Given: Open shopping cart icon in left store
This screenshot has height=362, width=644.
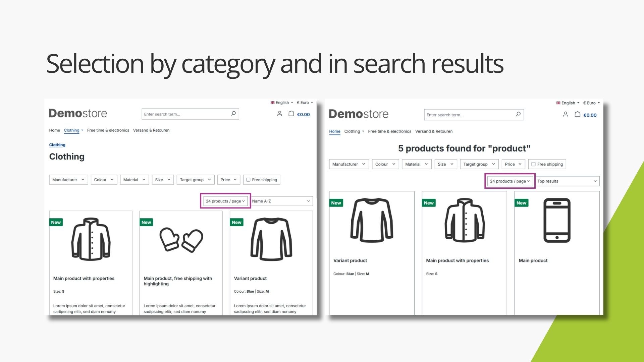Looking at the screenshot, I should pos(291,114).
